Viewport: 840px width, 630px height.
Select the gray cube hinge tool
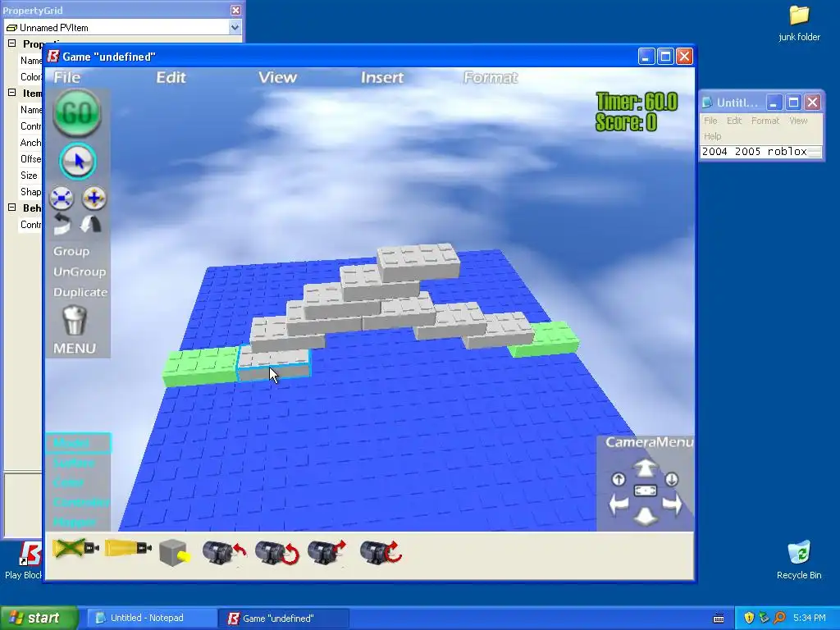pyautogui.click(x=176, y=553)
